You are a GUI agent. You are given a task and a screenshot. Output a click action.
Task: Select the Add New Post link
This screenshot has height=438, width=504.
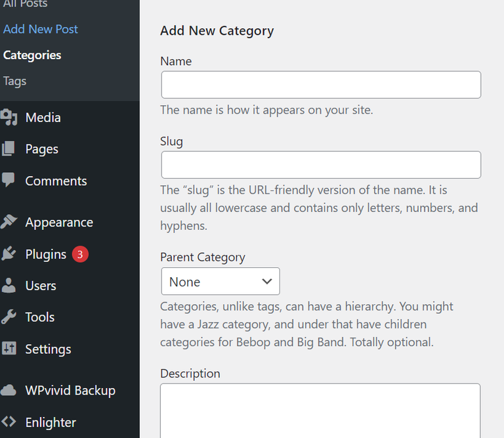pos(41,29)
